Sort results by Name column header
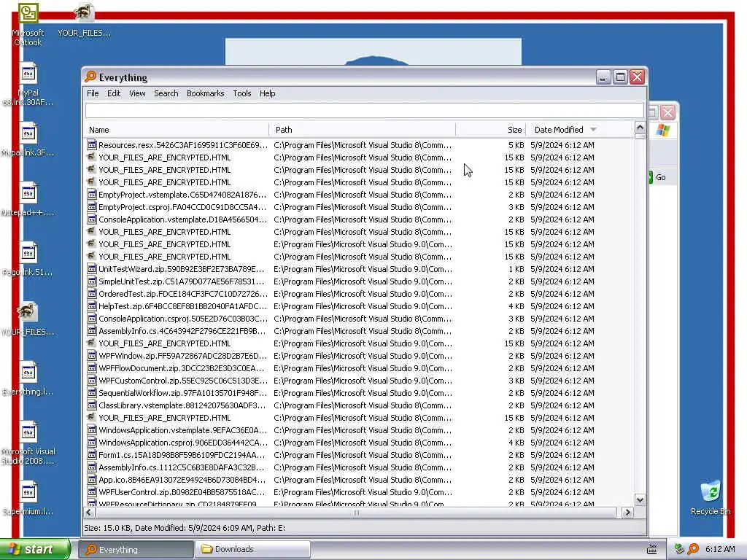 tap(177, 130)
